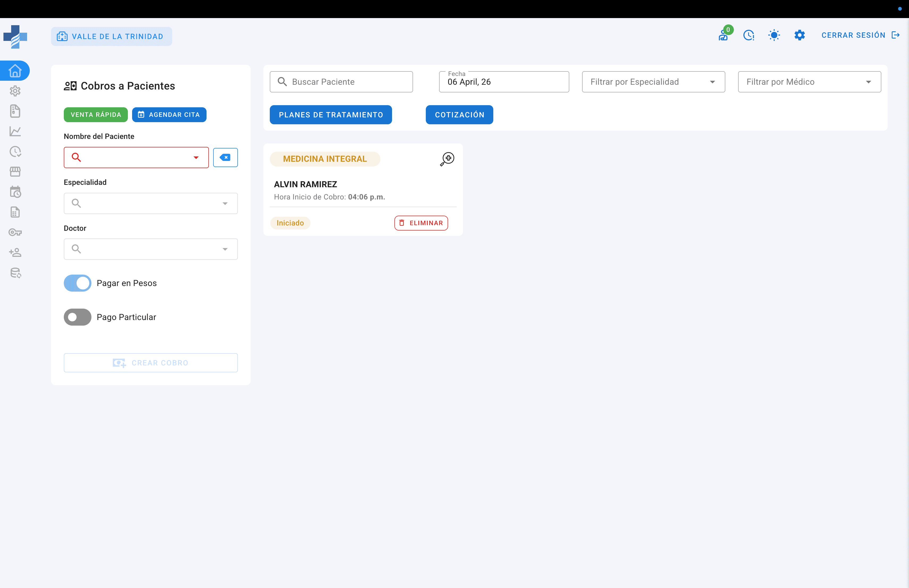Click the Crear Cobro button
Viewport: 909px width, 588px height.
point(151,363)
